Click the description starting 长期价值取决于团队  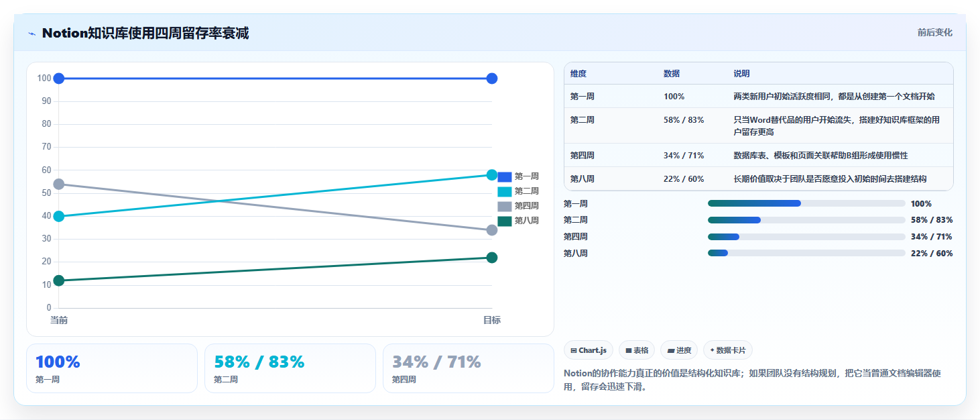tap(830, 179)
